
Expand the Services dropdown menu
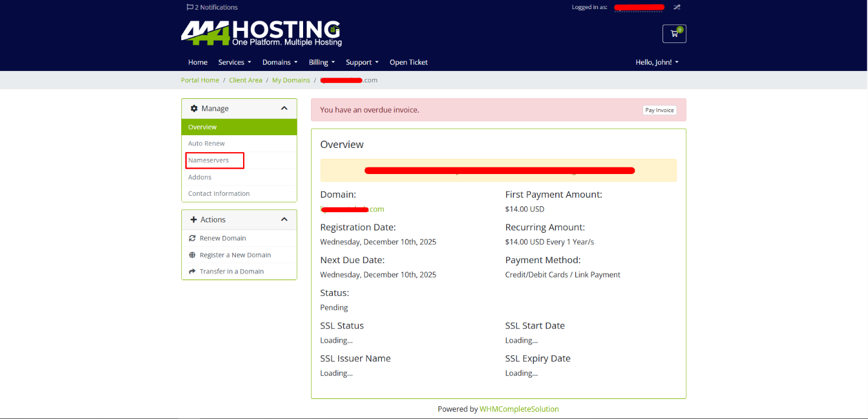pos(235,62)
